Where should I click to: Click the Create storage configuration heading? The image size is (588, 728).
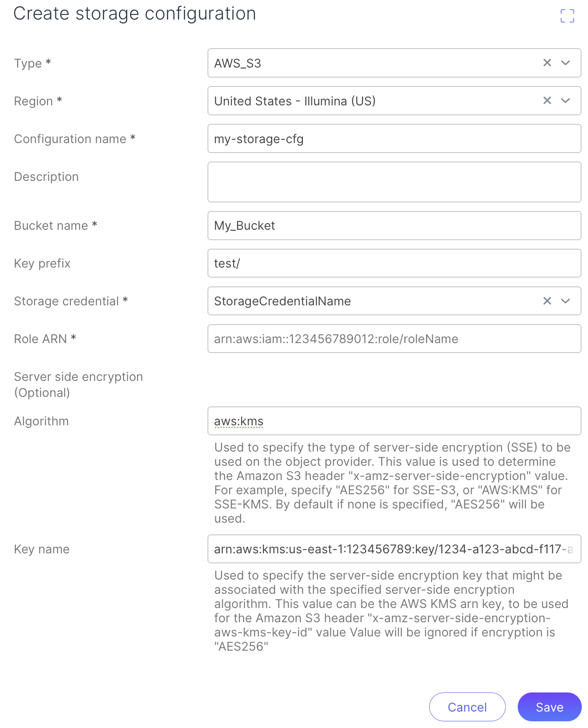point(135,14)
